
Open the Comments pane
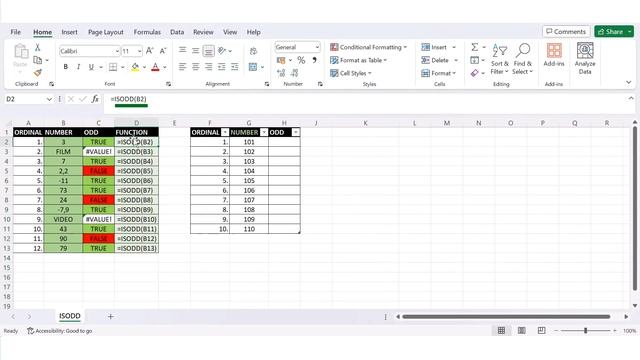click(566, 31)
